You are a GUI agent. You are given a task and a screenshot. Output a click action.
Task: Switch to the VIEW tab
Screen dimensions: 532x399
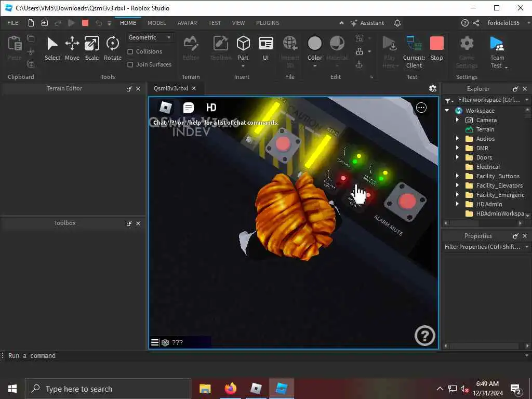(238, 23)
